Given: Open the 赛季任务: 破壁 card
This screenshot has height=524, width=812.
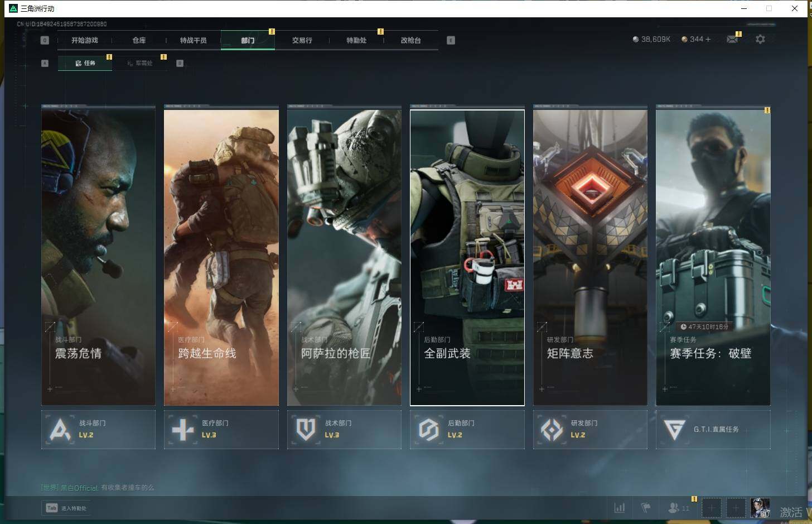Looking at the screenshot, I should tap(713, 257).
